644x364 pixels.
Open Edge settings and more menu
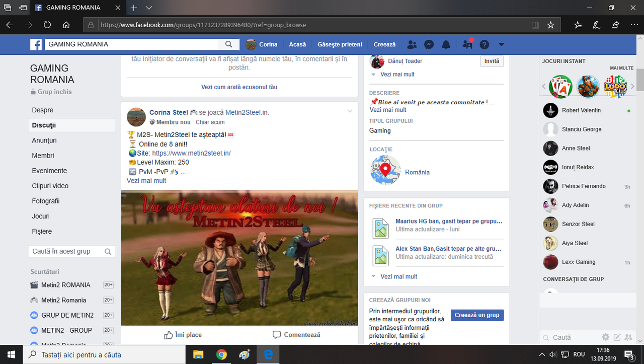[x=634, y=25]
